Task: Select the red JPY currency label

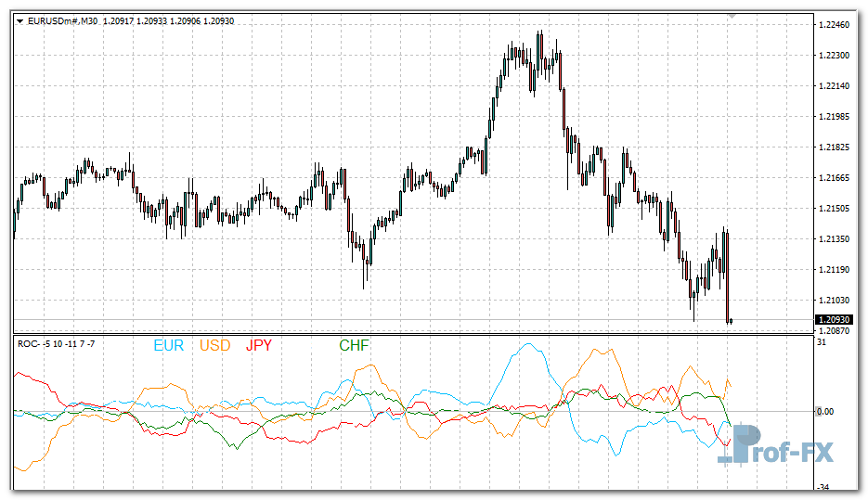Action: [x=259, y=346]
